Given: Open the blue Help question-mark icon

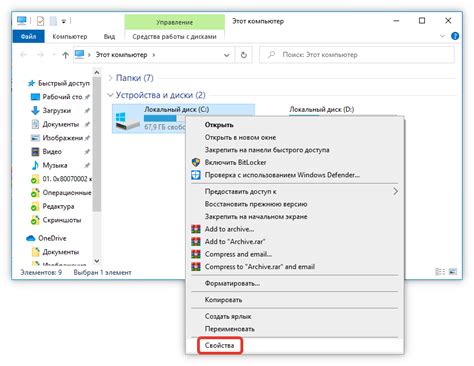Looking at the screenshot, I should coord(455,36).
